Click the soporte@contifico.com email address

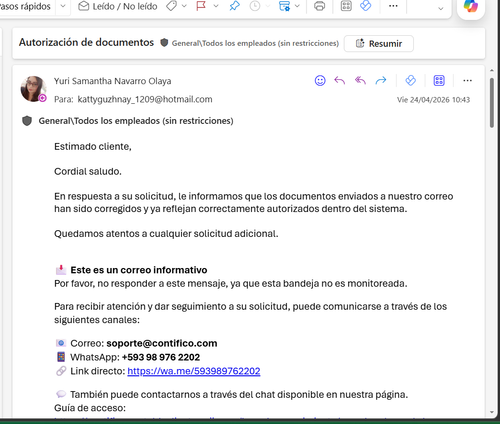162,343
